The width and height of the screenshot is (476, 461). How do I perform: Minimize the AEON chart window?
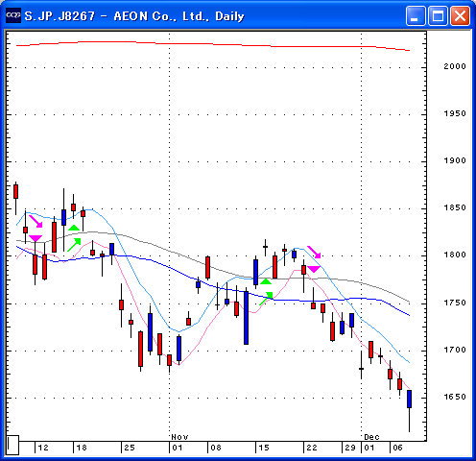click(x=416, y=15)
